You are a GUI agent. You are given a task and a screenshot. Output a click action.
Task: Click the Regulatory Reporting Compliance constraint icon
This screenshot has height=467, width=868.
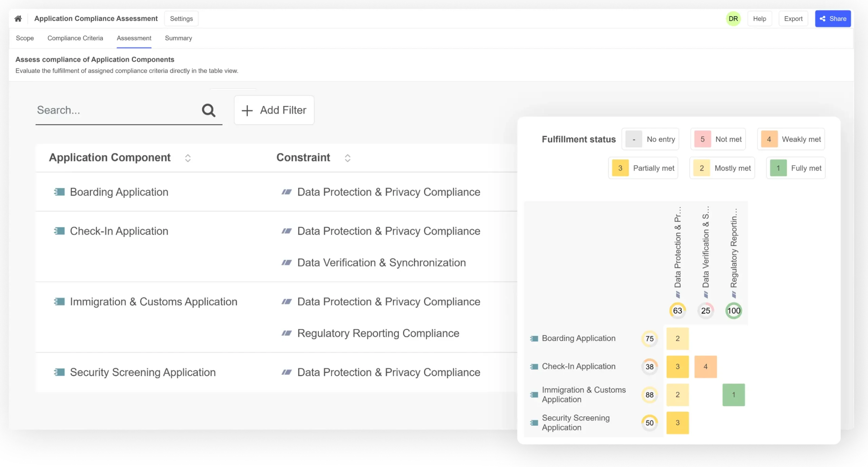tap(287, 333)
